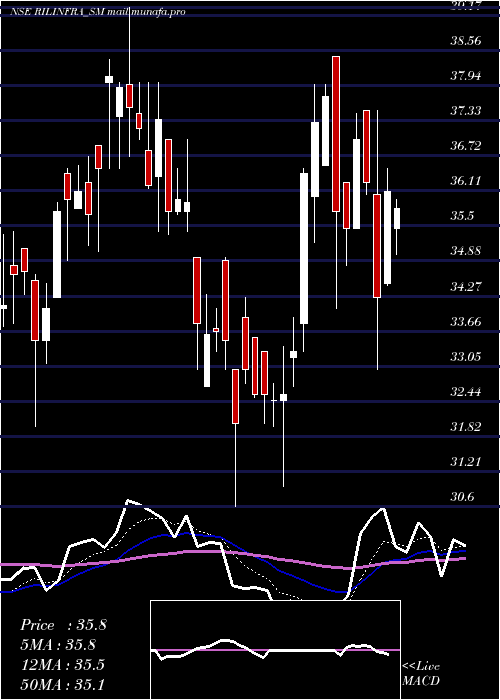Click the 12MA : 35.5 value
Screen dimensions: 500x700
pyautogui.click(x=63, y=664)
